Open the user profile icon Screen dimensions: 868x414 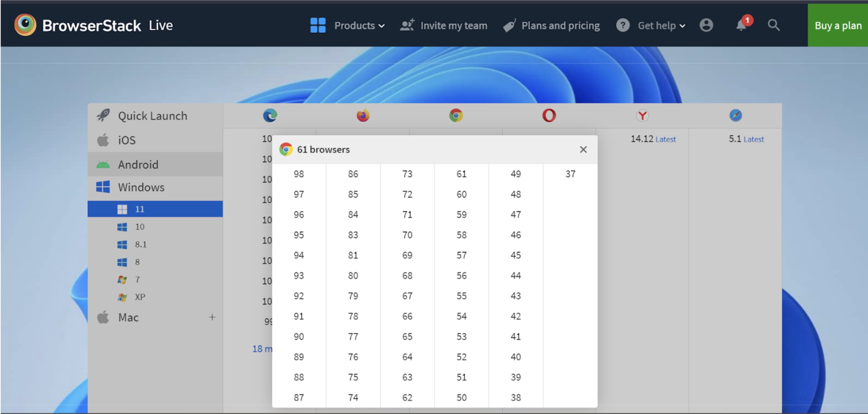pos(707,25)
